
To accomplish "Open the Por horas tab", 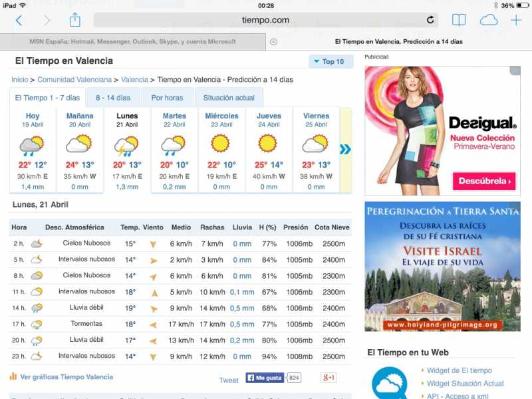I will (167, 98).
